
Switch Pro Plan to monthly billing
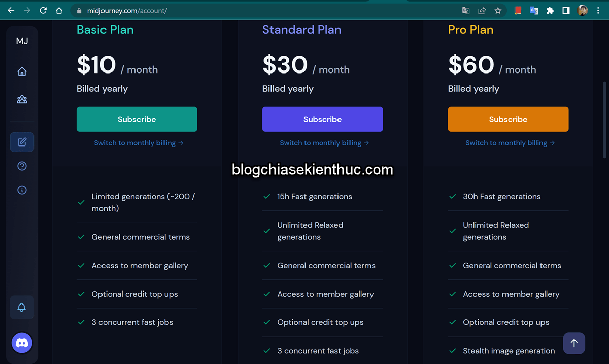[510, 143]
